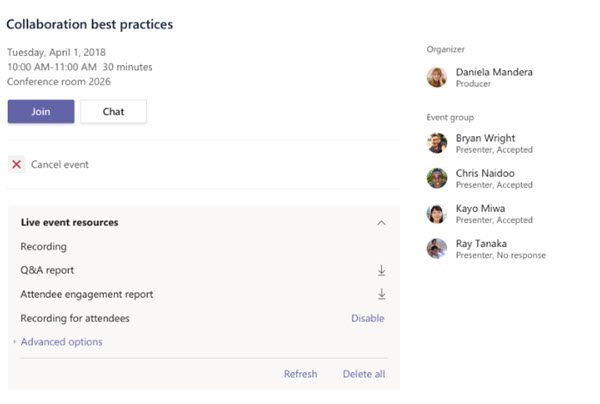Click Chris Naidoo's profile picture

pyautogui.click(x=437, y=178)
